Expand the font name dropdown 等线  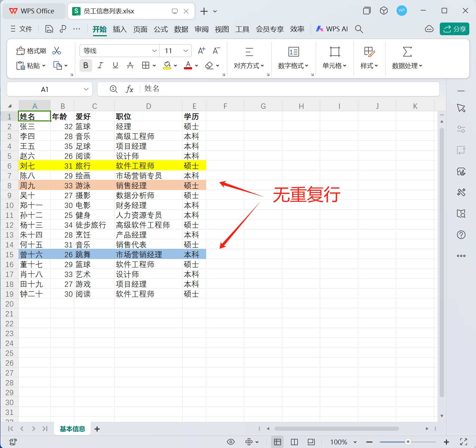coord(154,51)
